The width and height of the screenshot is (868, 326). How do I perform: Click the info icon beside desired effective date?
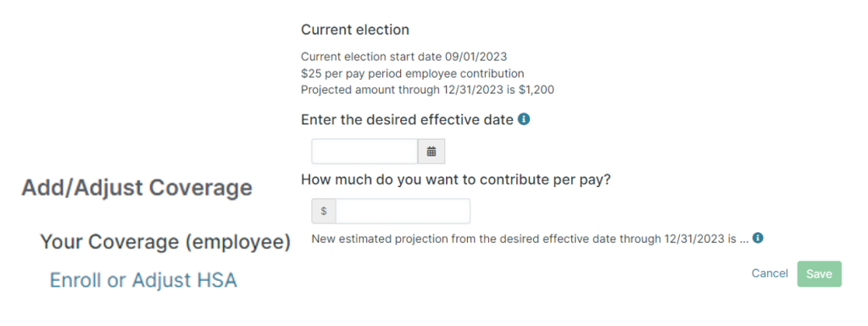(524, 119)
